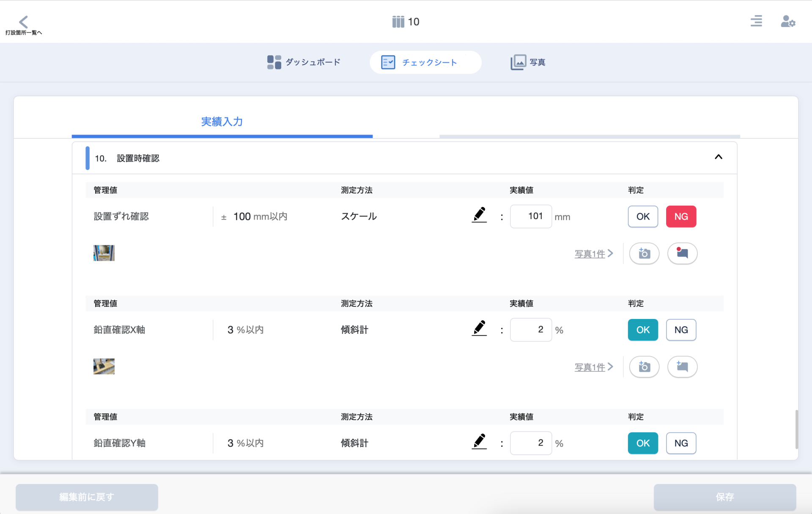Click the 保存 button
Viewport: 812px width, 514px height.
coord(724,497)
